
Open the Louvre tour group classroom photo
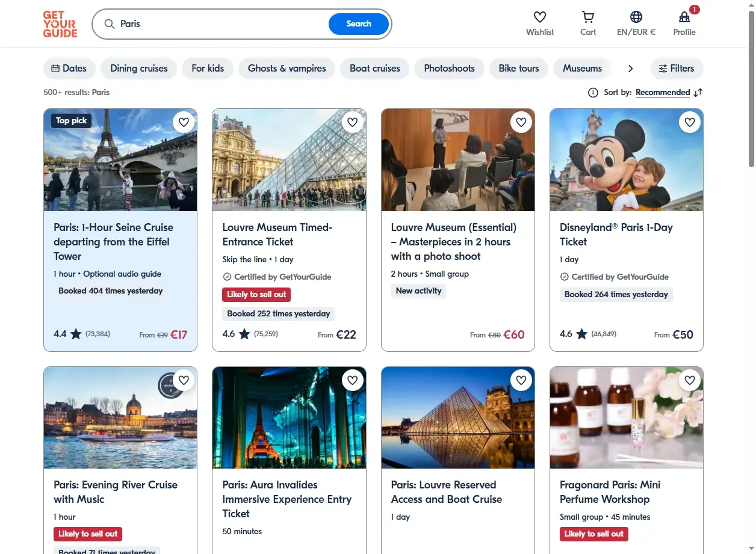pos(458,160)
